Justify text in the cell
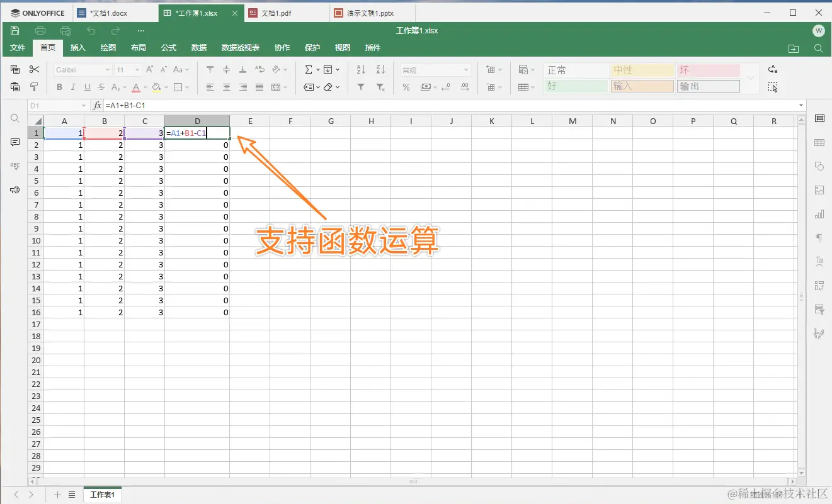 tap(259, 87)
